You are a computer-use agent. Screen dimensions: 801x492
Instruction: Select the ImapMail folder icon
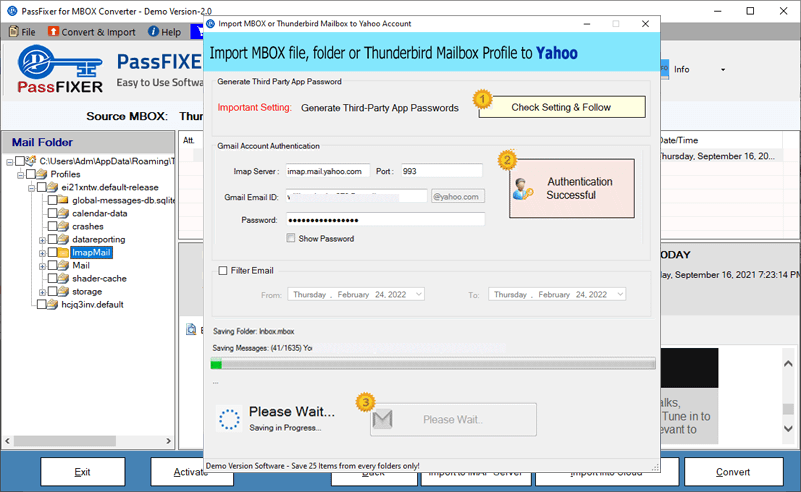(63, 252)
